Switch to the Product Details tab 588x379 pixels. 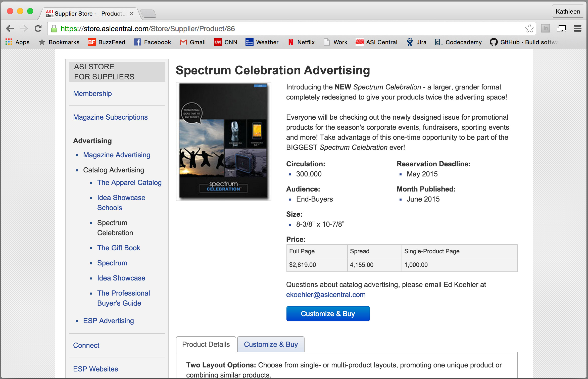coord(206,344)
